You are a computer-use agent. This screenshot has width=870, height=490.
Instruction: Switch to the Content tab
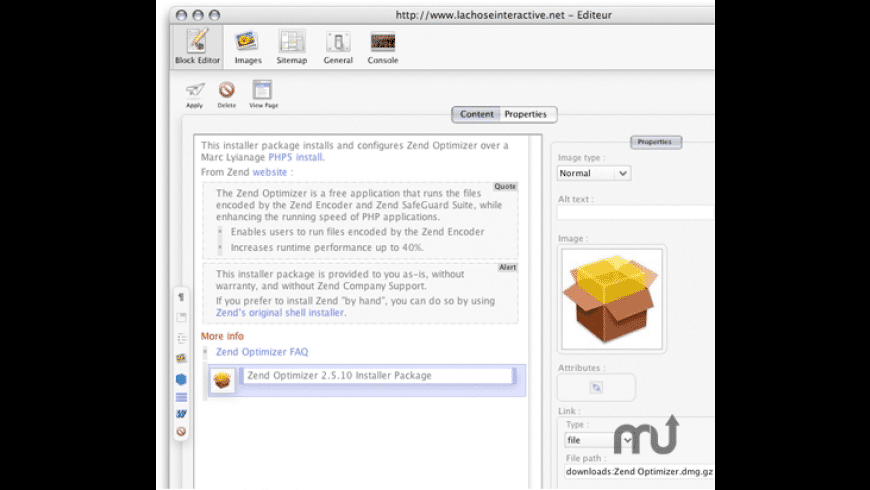pos(476,114)
